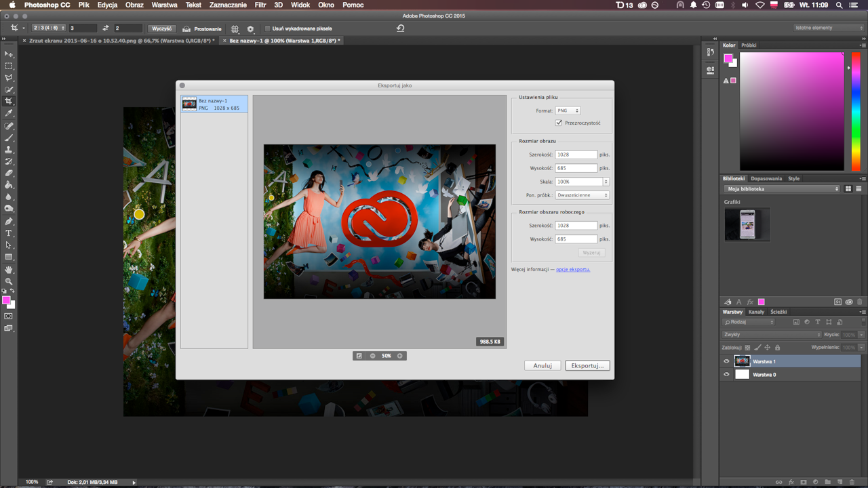Select the Type tool

click(9, 233)
